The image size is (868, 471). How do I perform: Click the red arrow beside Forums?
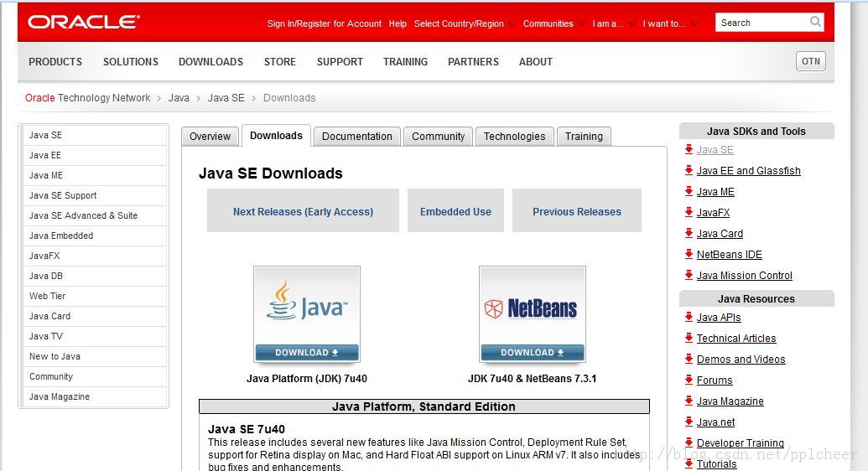pyautogui.click(x=689, y=380)
